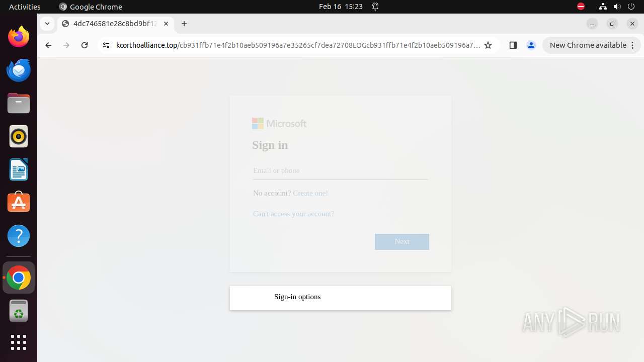Open a new tab with plus button
The width and height of the screenshot is (644, 362).
[x=184, y=24]
